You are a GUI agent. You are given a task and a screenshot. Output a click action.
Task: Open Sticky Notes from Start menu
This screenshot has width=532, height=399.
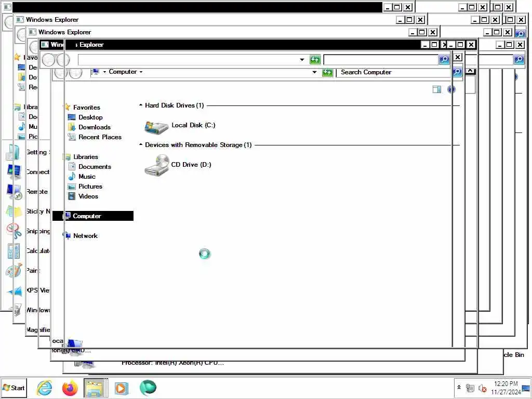pyautogui.click(x=28, y=211)
